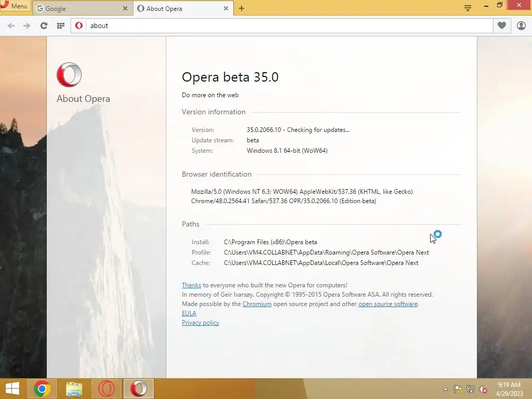The width and height of the screenshot is (532, 399).
Task: Minimize the Opera window
Action: [486, 5]
